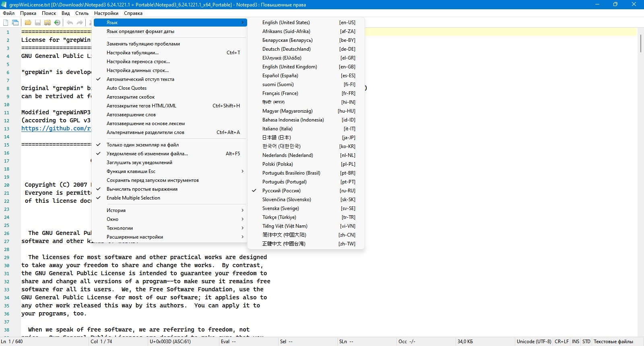Click 'Unicode (UTF-8)' encoding in status bar

pyautogui.click(x=534, y=342)
